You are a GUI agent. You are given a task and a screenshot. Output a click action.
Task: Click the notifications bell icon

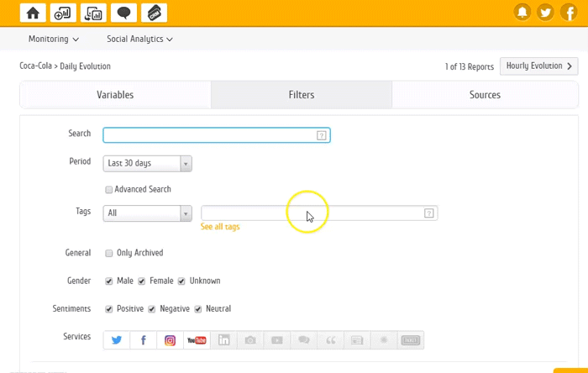coord(522,13)
